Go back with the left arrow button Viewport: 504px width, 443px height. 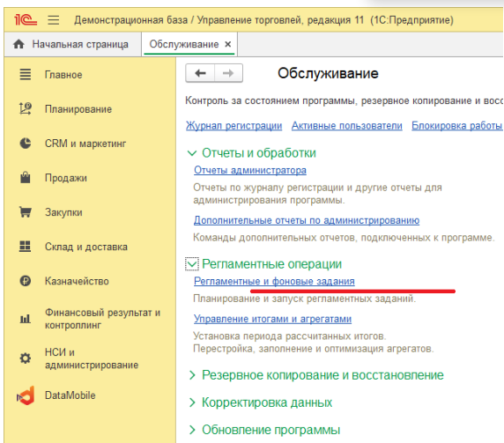point(200,73)
